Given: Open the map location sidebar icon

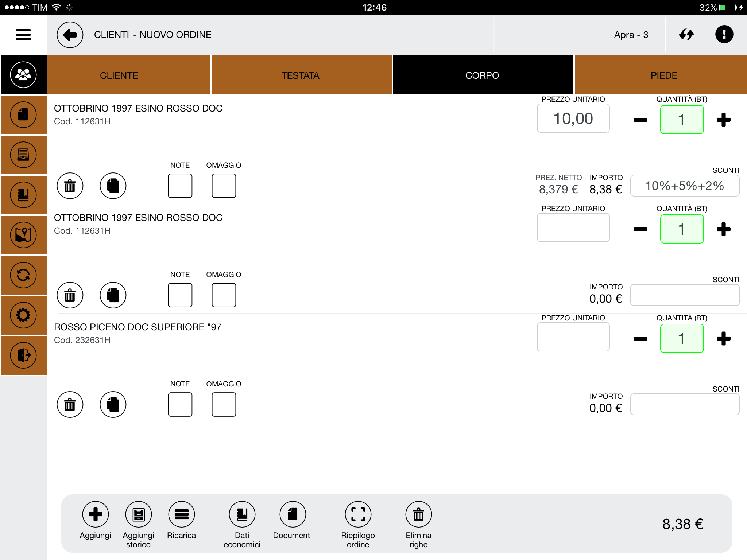Looking at the screenshot, I should click(x=23, y=235).
